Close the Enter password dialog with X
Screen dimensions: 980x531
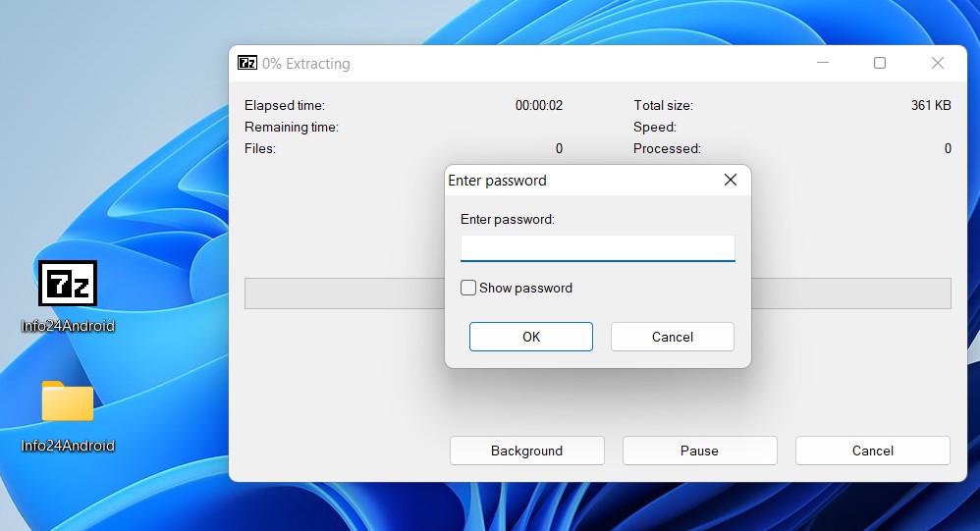pos(730,180)
